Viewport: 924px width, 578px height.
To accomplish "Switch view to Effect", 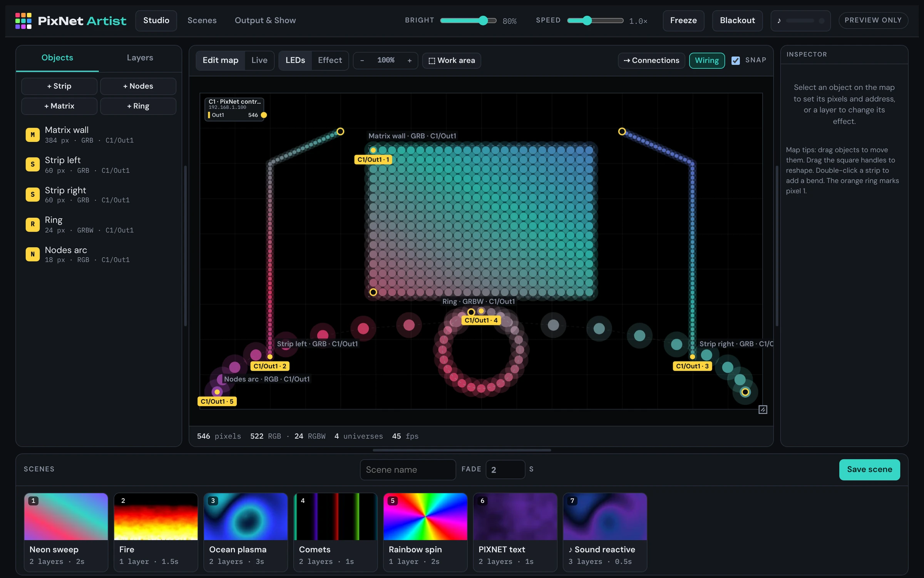I will coord(330,60).
